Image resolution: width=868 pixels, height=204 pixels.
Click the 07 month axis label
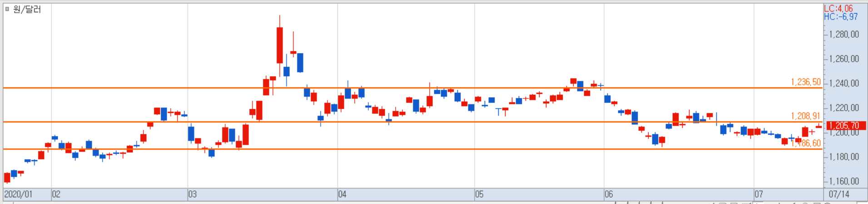point(759,194)
